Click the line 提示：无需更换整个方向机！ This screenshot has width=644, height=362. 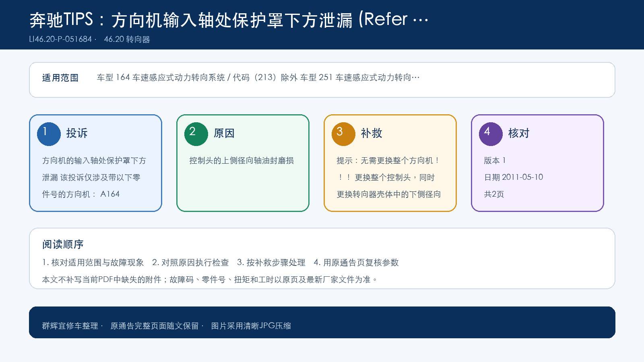pos(389,160)
